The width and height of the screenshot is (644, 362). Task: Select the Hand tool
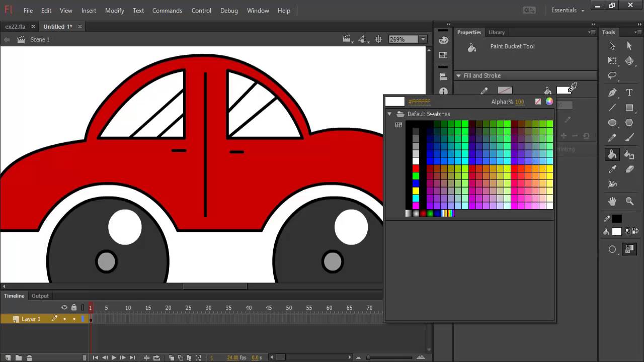(612, 202)
